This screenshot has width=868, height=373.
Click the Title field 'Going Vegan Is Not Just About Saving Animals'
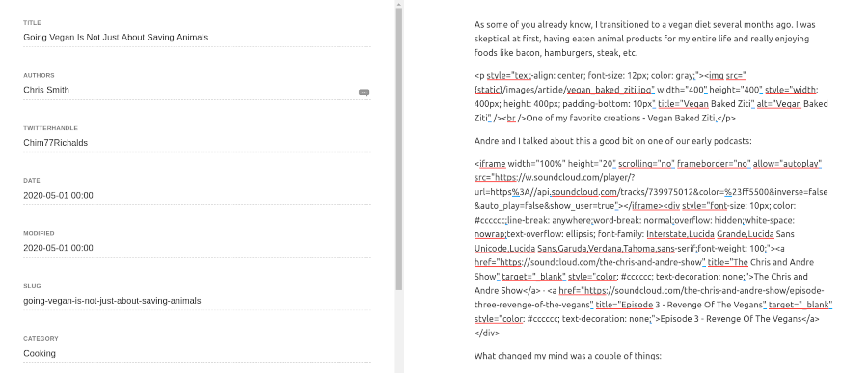point(197,38)
